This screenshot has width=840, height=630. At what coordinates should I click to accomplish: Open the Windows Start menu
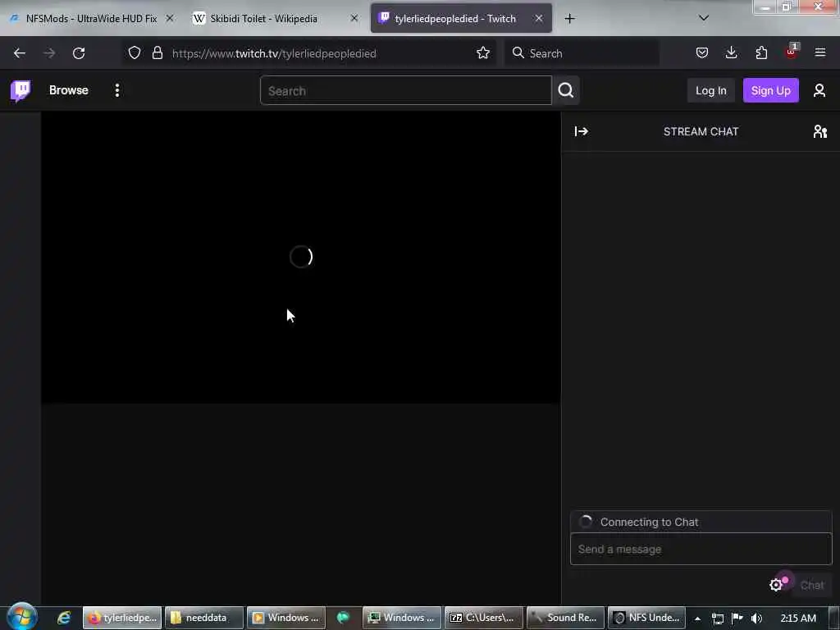pos(22,617)
